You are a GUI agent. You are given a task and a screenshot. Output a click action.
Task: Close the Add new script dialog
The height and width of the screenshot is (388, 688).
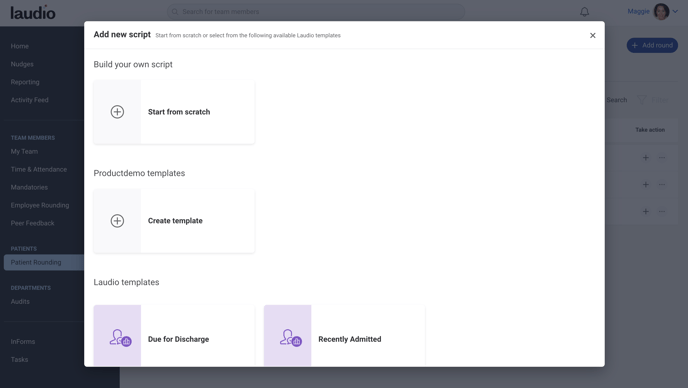pos(592,36)
